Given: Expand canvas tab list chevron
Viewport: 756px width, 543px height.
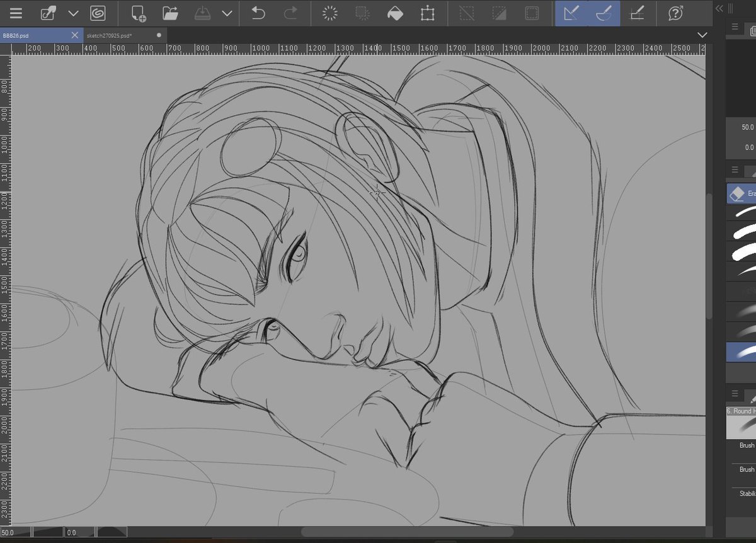Looking at the screenshot, I should pos(703,35).
